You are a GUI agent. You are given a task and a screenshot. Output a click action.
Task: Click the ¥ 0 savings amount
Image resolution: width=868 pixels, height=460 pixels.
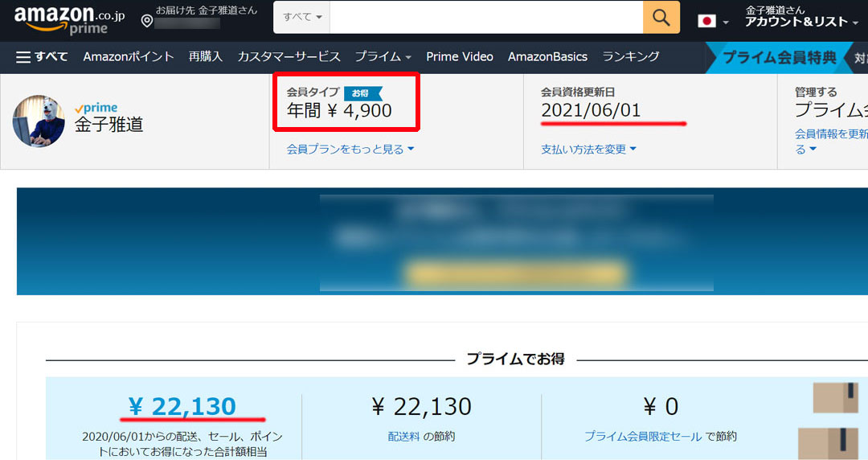(x=661, y=407)
